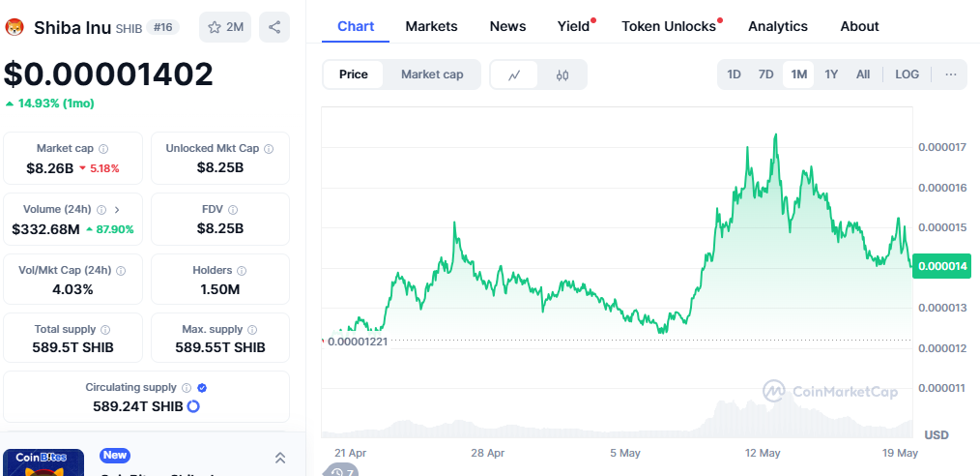Viewport: 980px width, 476px height.
Task: Collapse the promo card with double chevron
Action: click(280, 458)
